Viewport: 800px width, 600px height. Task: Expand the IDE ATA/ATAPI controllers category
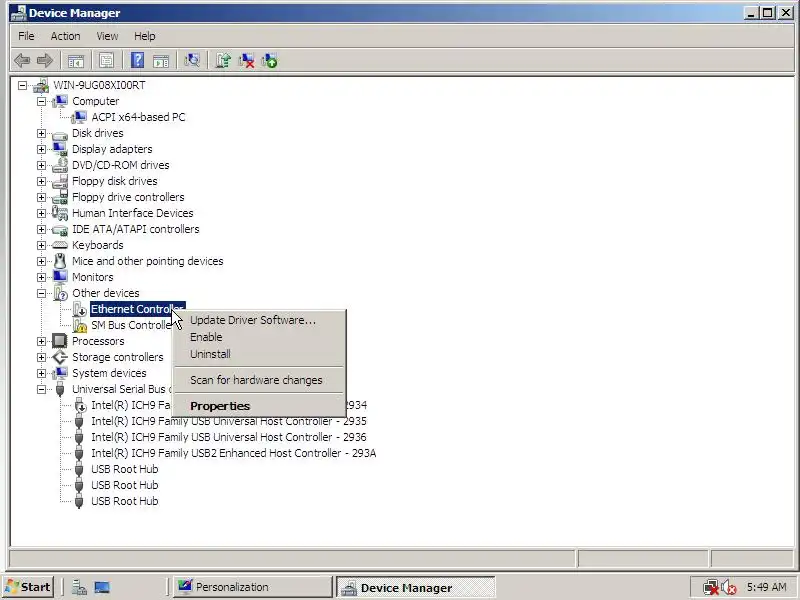[x=41, y=230]
